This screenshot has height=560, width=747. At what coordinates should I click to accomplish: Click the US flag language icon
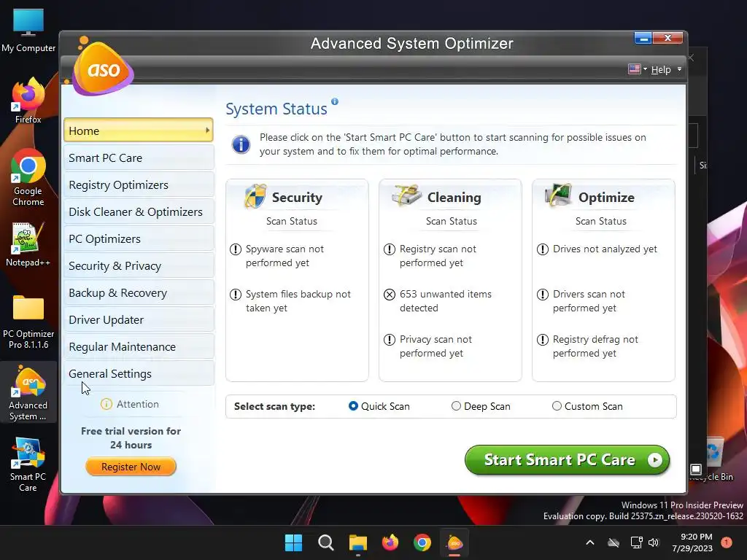tap(634, 69)
